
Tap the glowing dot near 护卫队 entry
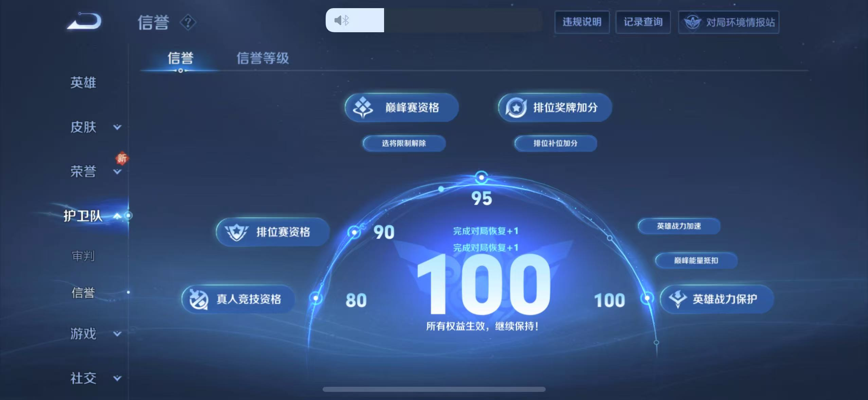(128, 216)
